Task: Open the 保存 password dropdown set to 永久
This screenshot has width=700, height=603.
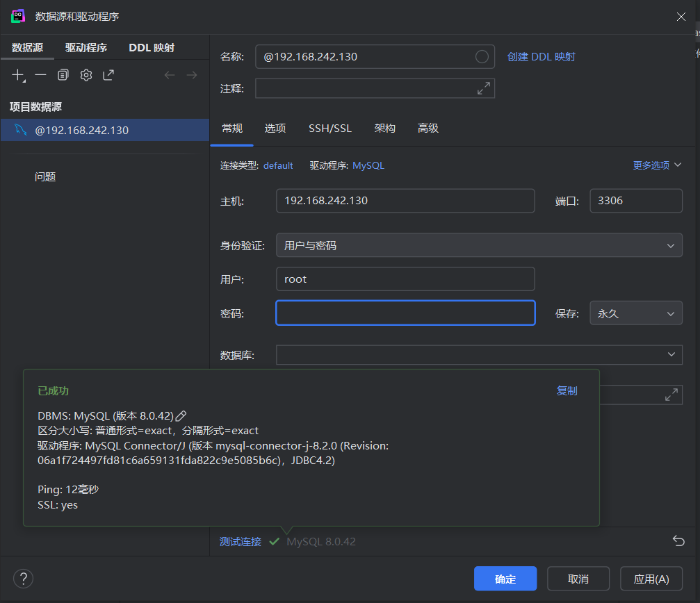Action: [636, 313]
